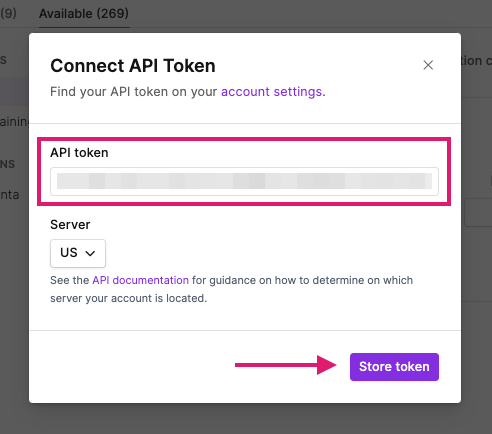Click the dimmed box at right edge
Image resolution: width=492 pixels, height=434 pixels.
tap(478, 213)
